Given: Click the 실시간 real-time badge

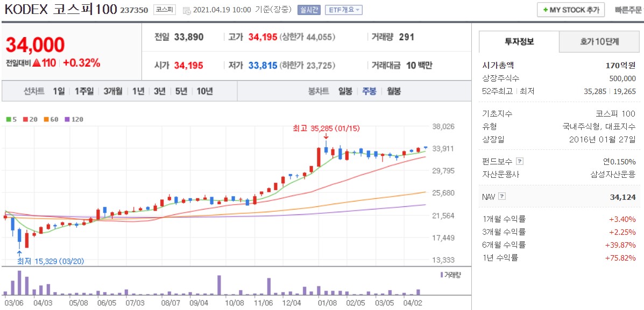Looking at the screenshot, I should coord(309,10).
